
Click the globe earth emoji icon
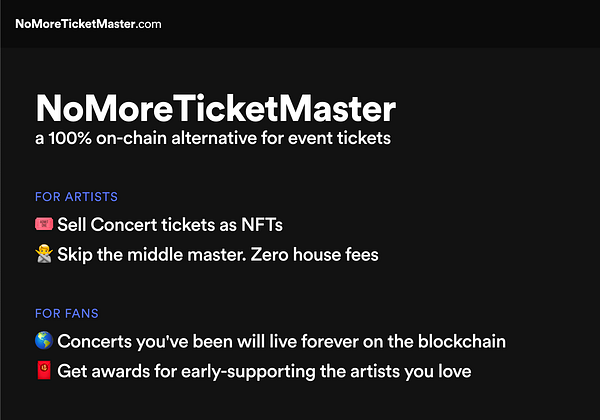pyautogui.click(x=43, y=342)
